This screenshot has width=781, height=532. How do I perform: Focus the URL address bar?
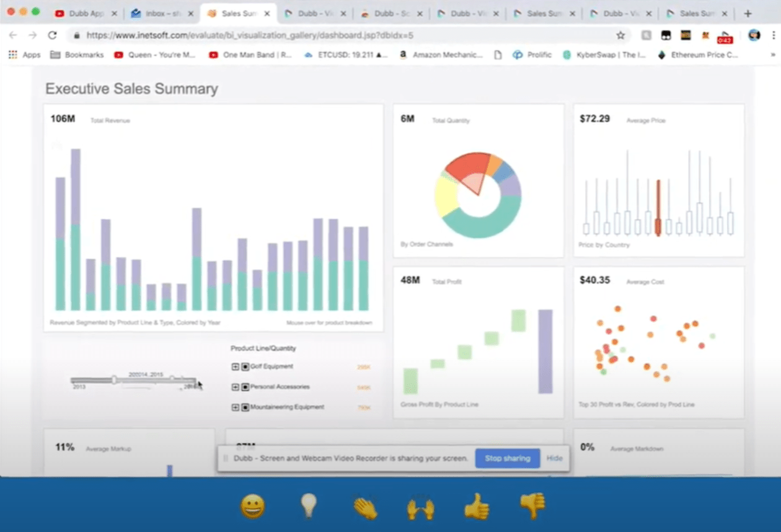tap(347, 35)
